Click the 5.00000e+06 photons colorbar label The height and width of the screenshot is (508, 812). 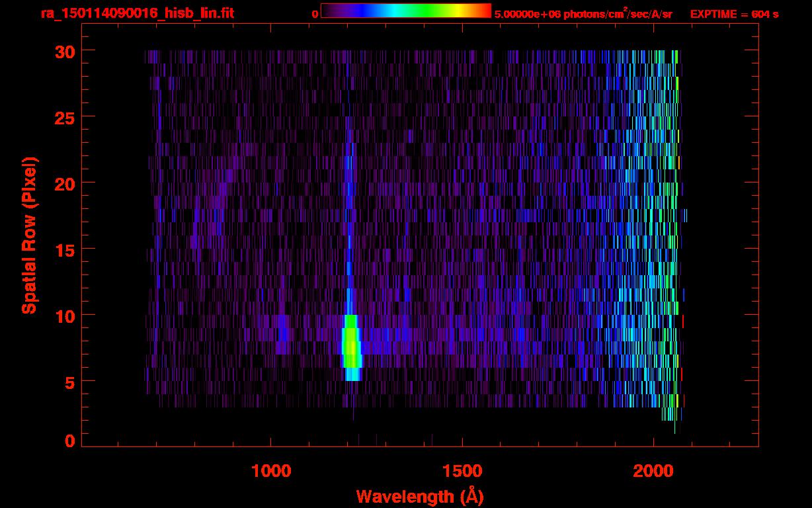583,14
